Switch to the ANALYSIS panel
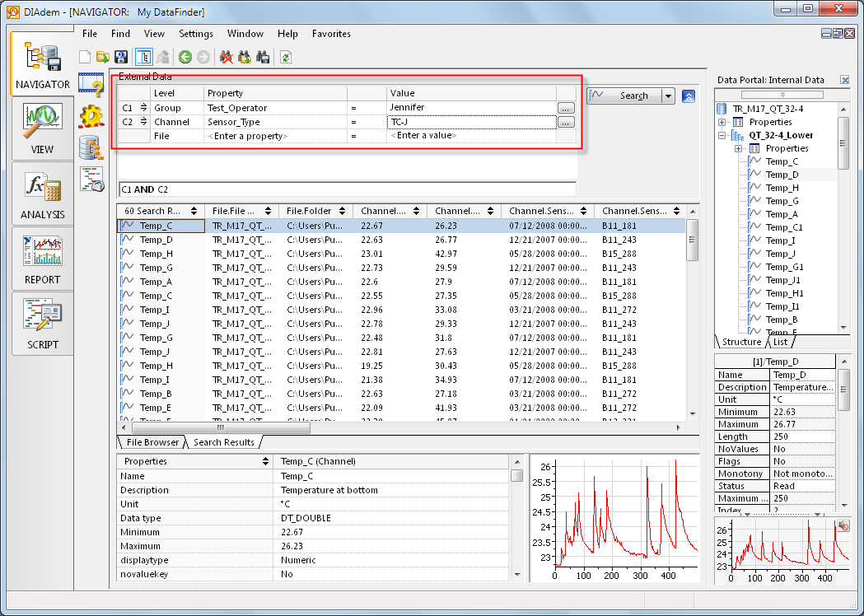The height and width of the screenshot is (616, 864). [42, 193]
